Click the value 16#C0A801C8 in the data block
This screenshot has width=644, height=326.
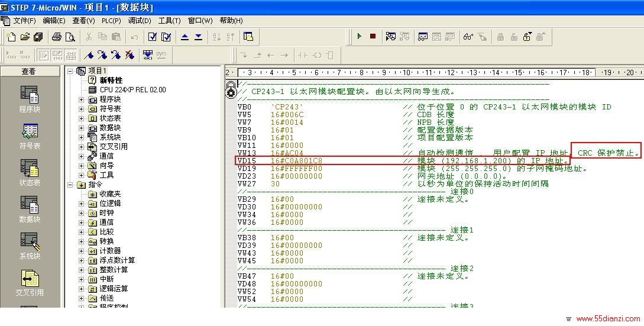pyautogui.click(x=296, y=161)
